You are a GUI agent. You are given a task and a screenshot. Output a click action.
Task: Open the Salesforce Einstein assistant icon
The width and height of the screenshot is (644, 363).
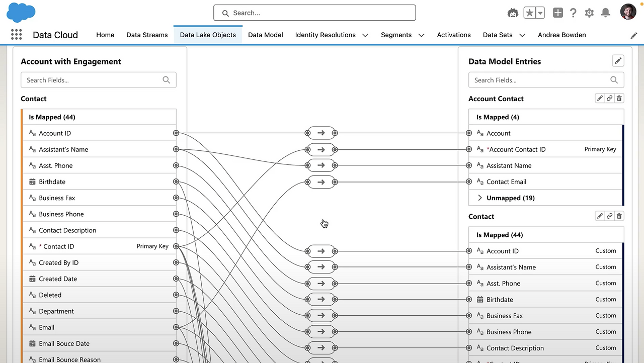point(513,12)
